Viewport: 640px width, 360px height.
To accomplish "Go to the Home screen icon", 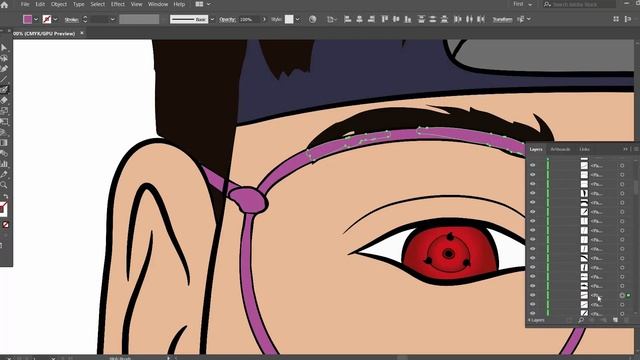I will [4, 4].
